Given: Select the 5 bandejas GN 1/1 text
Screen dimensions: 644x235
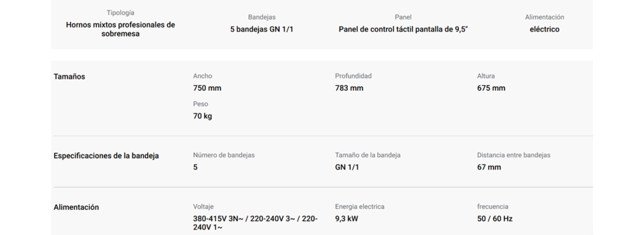Looking at the screenshot, I should 262,29.
